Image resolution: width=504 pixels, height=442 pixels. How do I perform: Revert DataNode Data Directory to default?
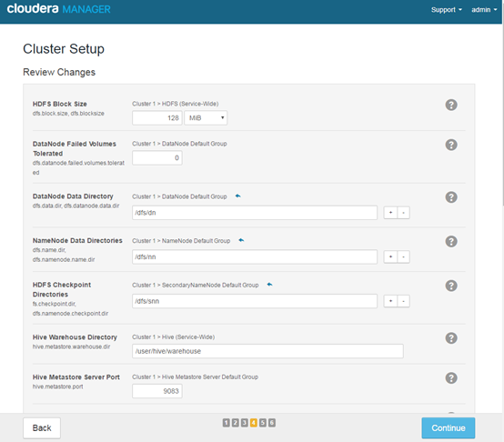coord(237,196)
